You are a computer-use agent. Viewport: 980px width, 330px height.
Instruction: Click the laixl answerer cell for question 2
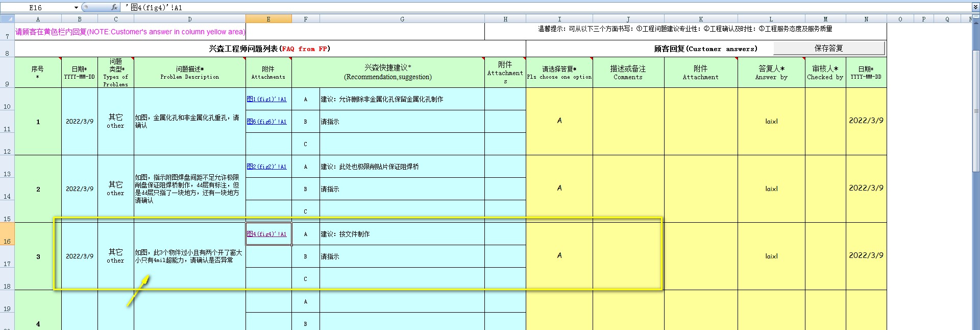point(771,189)
